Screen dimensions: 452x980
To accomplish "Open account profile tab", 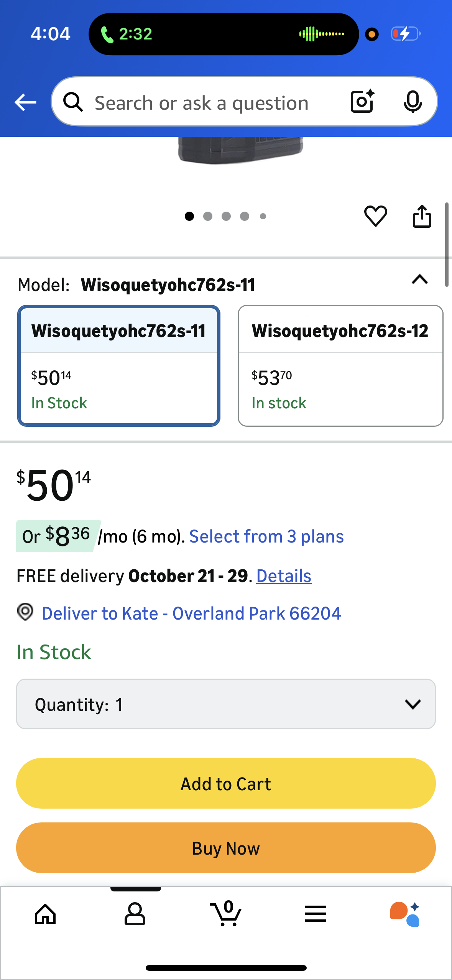I will tap(135, 914).
